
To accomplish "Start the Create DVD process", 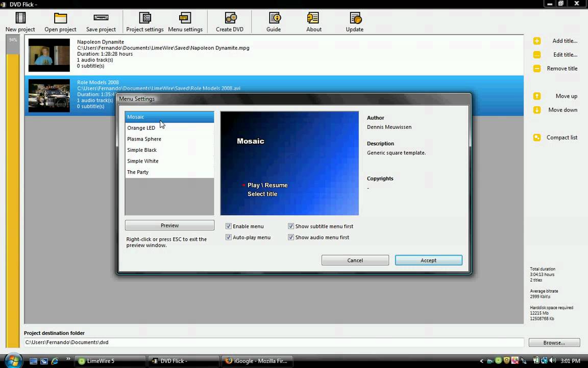I will tap(229, 21).
